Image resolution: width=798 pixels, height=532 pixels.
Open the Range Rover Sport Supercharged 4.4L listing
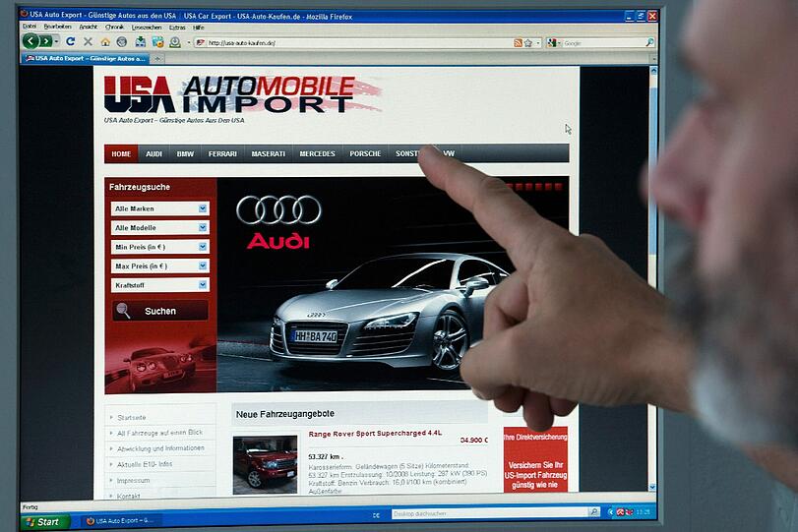click(375, 434)
